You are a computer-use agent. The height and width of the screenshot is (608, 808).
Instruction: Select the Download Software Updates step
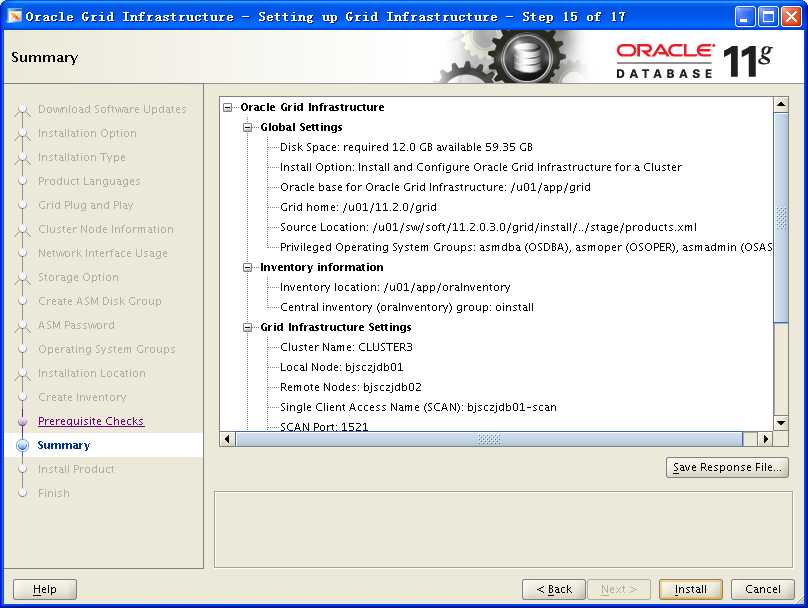112,109
